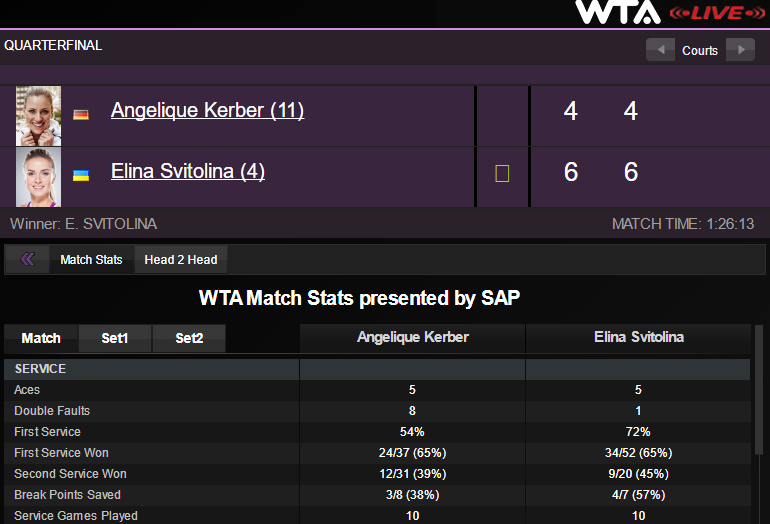Click the yellow winner indicator box

(x=502, y=174)
